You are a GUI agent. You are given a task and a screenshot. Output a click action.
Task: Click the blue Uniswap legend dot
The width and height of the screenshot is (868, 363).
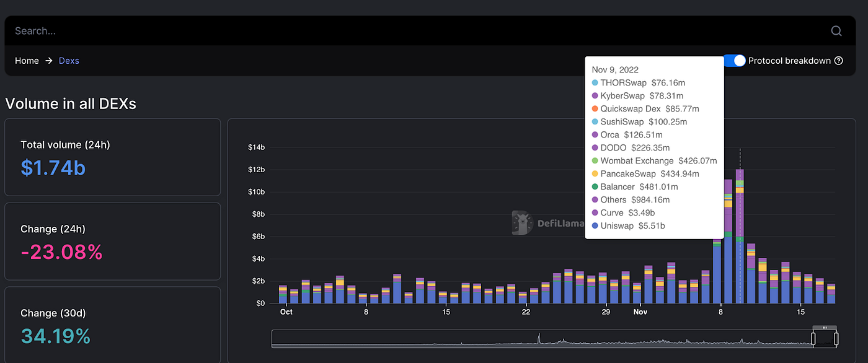click(595, 225)
